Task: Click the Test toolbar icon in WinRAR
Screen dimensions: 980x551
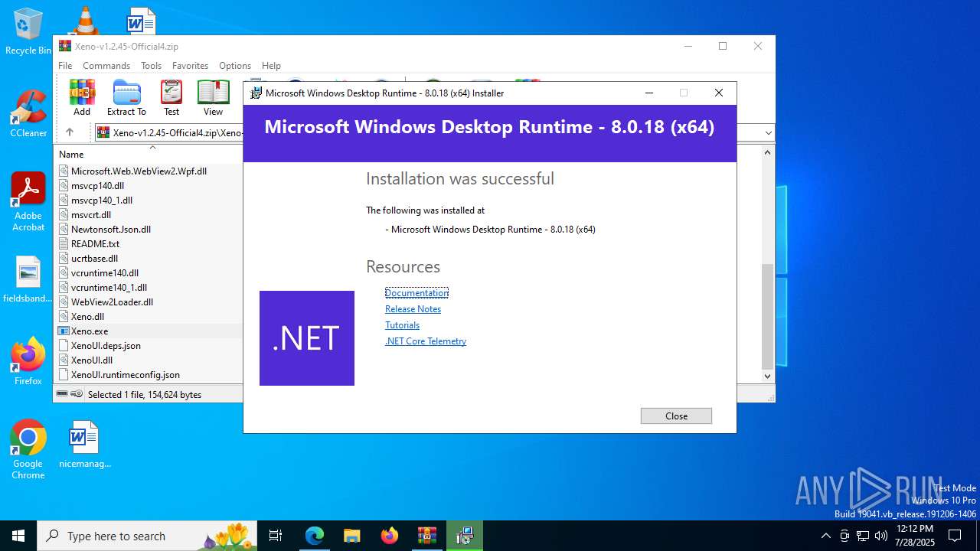Action: point(171,97)
